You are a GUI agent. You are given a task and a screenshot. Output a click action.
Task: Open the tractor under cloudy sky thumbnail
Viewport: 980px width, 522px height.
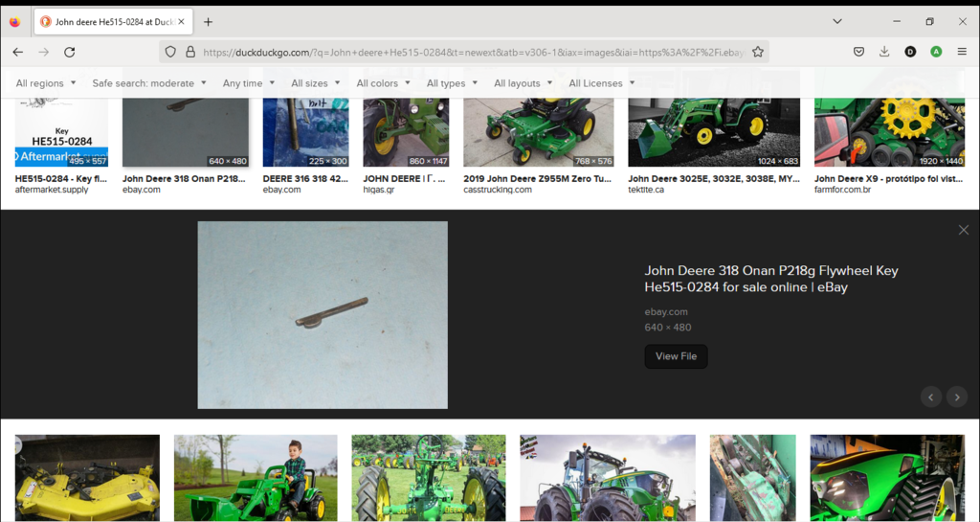tap(608, 478)
